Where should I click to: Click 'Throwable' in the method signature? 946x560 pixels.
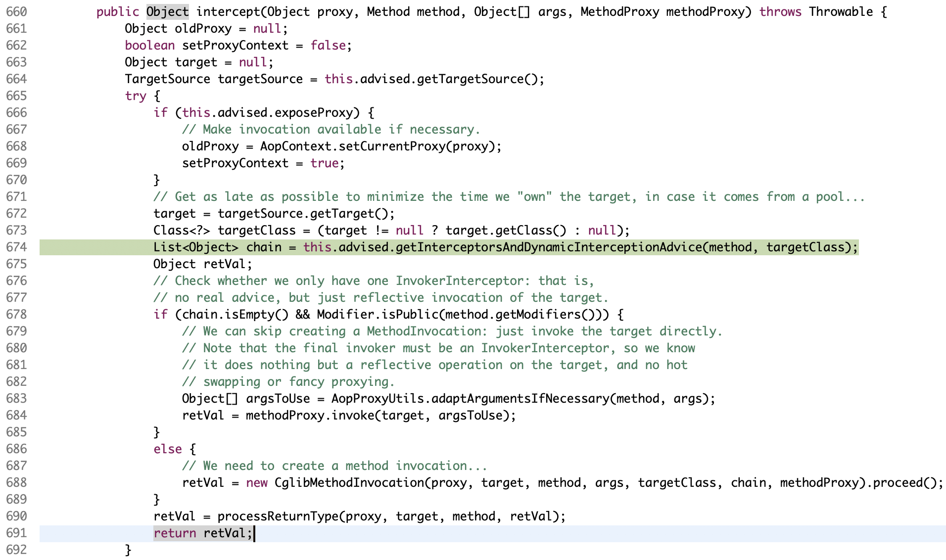(x=841, y=12)
